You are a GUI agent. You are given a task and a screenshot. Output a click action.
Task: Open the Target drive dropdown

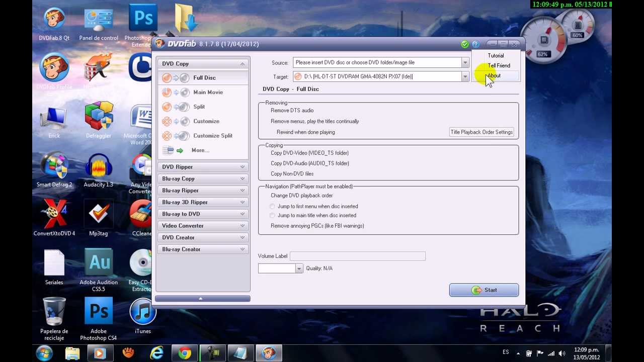point(465,77)
